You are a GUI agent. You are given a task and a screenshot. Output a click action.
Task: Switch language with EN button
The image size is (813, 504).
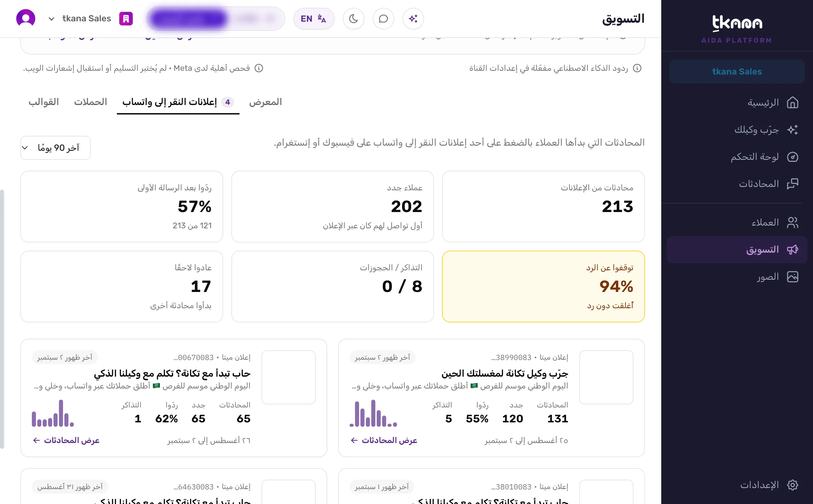[314, 19]
